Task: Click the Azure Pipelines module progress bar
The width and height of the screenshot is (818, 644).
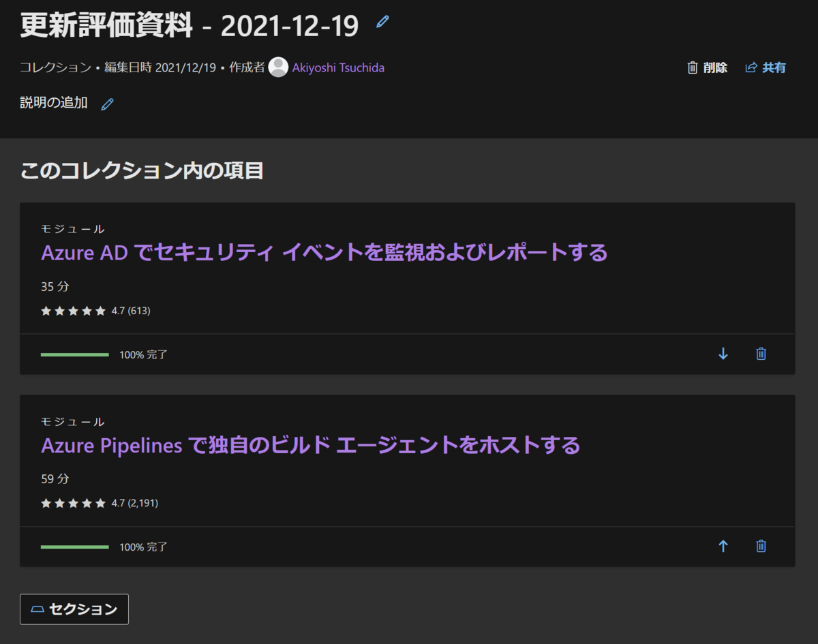Action: 75,547
